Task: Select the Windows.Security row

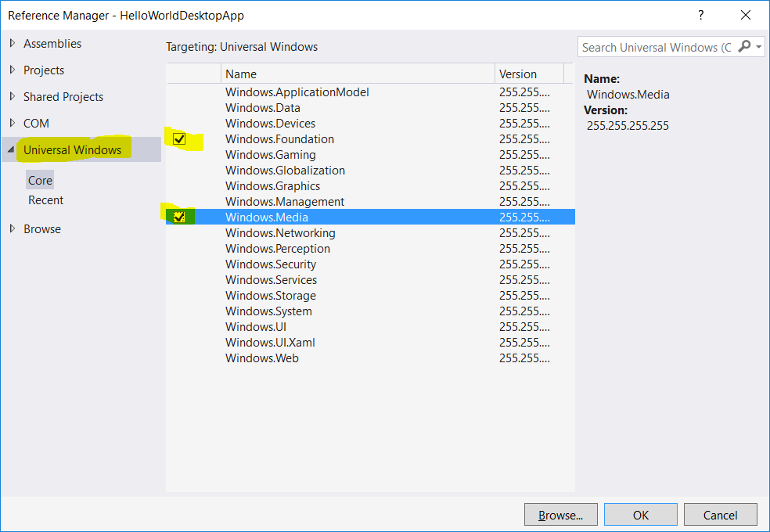Action: click(370, 264)
